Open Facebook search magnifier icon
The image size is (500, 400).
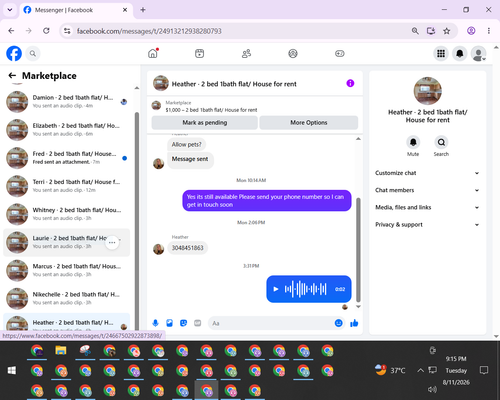(33, 53)
